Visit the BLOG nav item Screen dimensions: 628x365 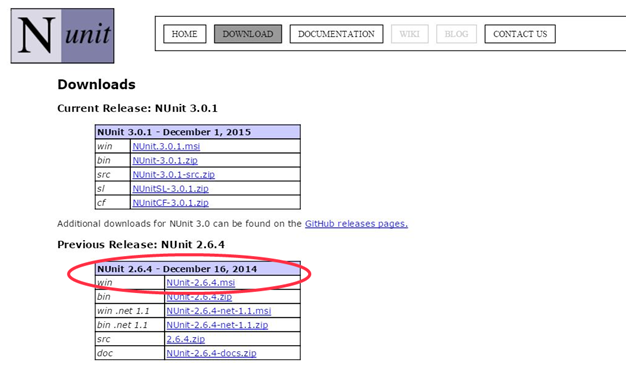pyautogui.click(x=456, y=34)
